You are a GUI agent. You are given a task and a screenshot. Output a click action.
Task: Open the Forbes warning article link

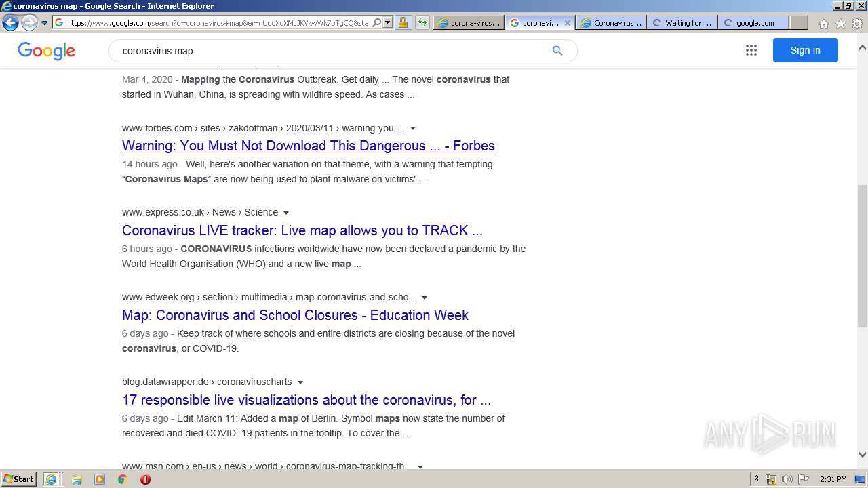point(309,146)
